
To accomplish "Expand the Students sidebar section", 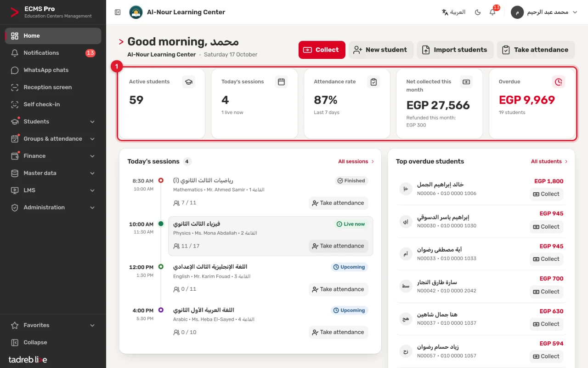I will click(x=53, y=121).
